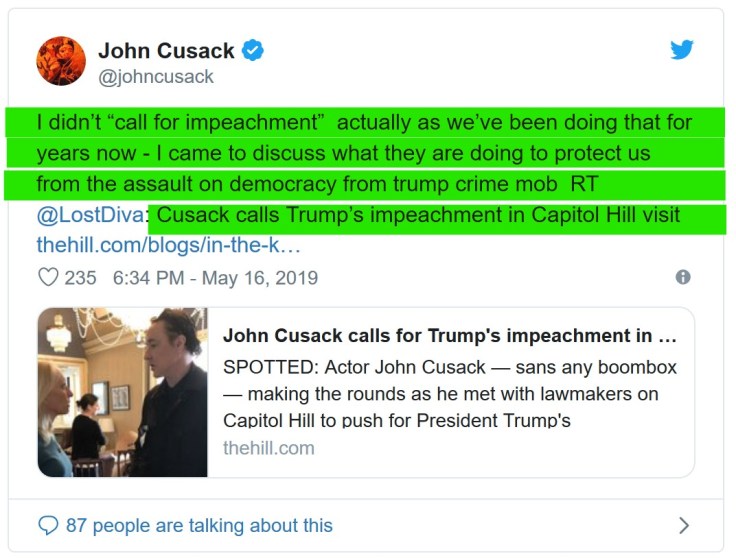Expand the conversation with the right chevron
The height and width of the screenshot is (558, 736).
[x=684, y=525]
